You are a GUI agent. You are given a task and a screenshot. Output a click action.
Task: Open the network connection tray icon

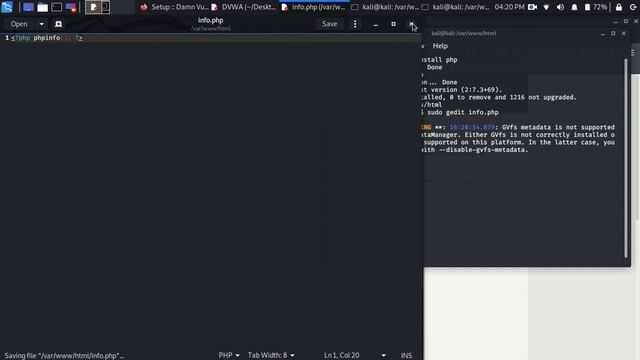pyautogui.click(x=547, y=7)
